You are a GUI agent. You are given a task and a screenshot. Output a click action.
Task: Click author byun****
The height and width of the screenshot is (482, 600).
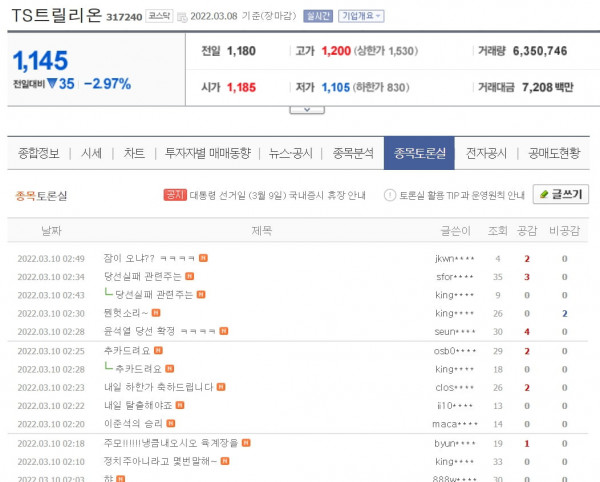(x=455, y=444)
